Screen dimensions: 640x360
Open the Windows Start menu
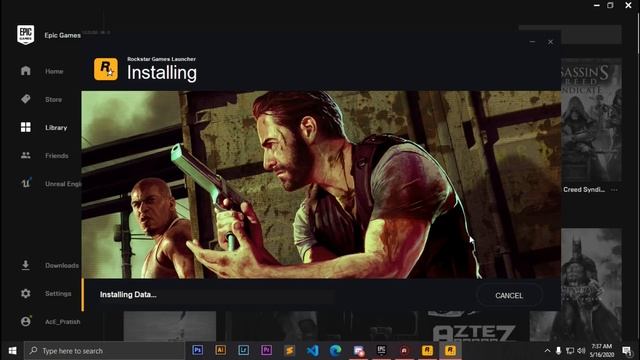[12, 351]
